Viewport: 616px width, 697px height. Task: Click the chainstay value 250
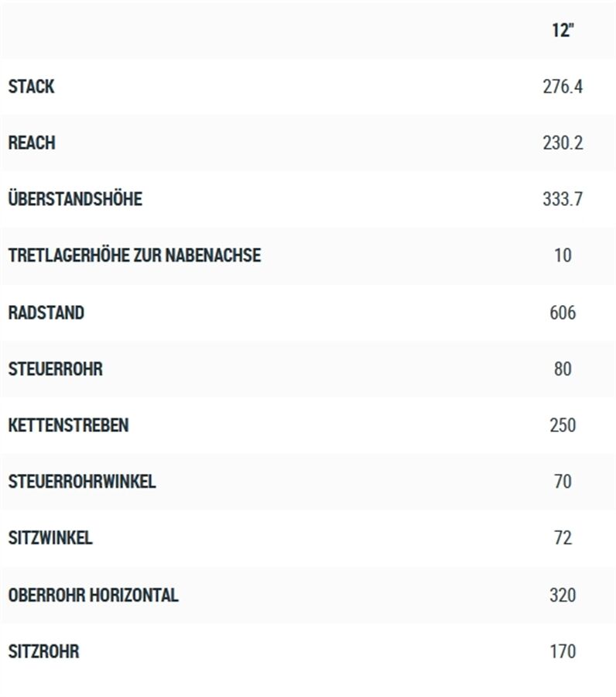[x=563, y=425]
